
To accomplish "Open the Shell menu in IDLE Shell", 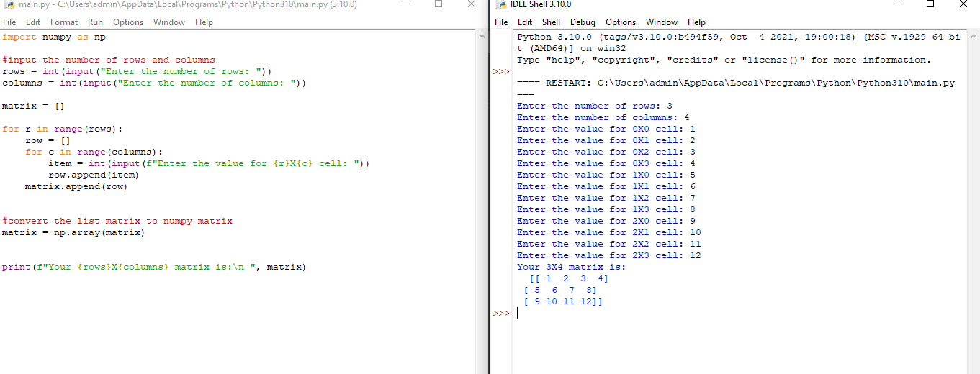I will (551, 22).
